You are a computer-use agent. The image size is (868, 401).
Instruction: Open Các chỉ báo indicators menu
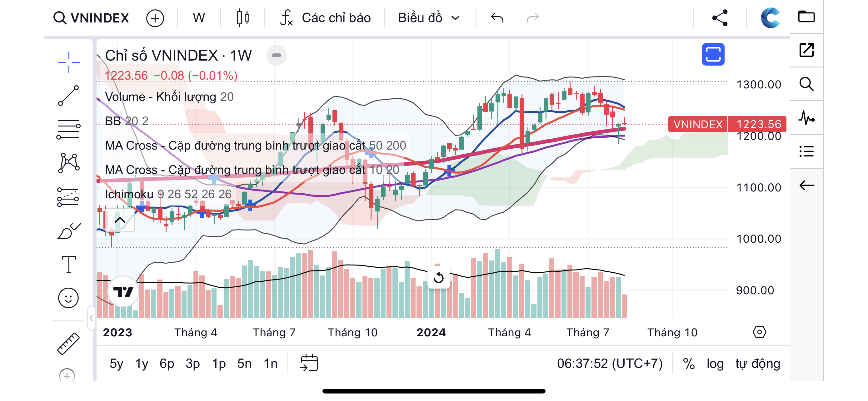pos(326,18)
